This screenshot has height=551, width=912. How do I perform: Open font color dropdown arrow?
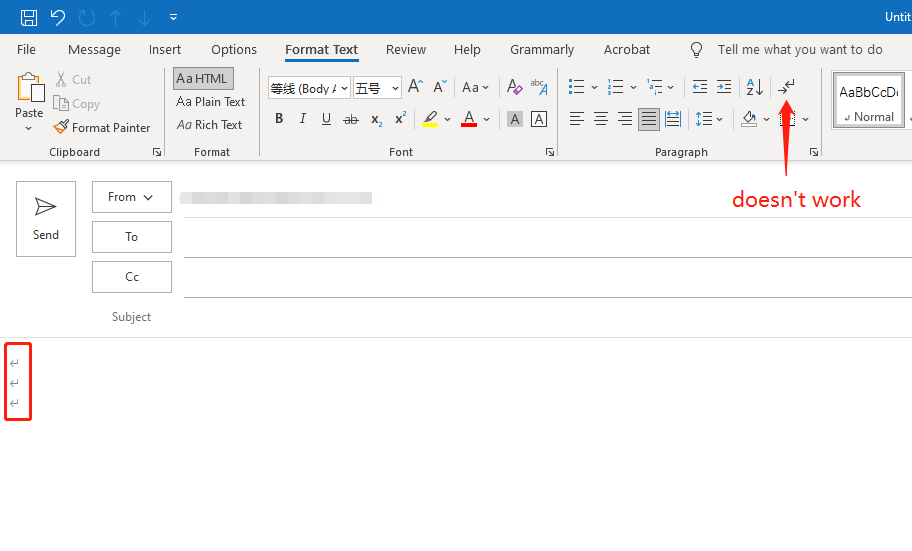tap(486, 119)
